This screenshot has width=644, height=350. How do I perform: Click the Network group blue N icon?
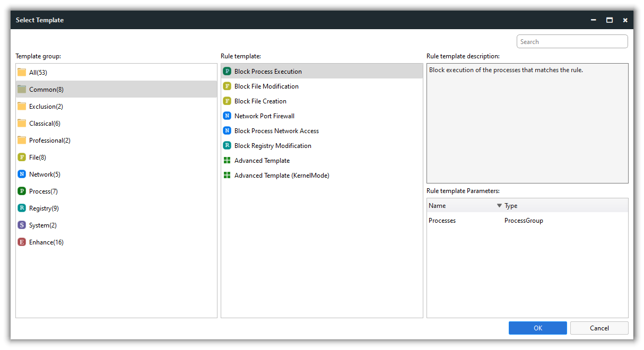coord(22,174)
